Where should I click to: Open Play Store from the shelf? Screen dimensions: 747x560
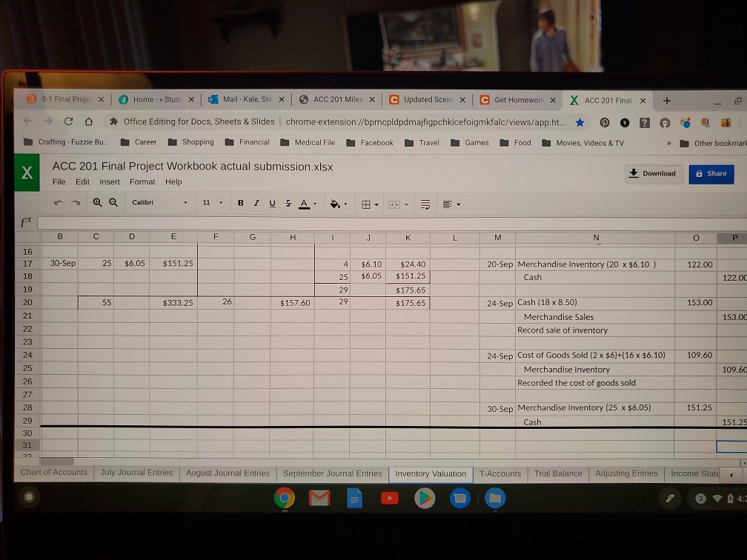click(x=425, y=498)
